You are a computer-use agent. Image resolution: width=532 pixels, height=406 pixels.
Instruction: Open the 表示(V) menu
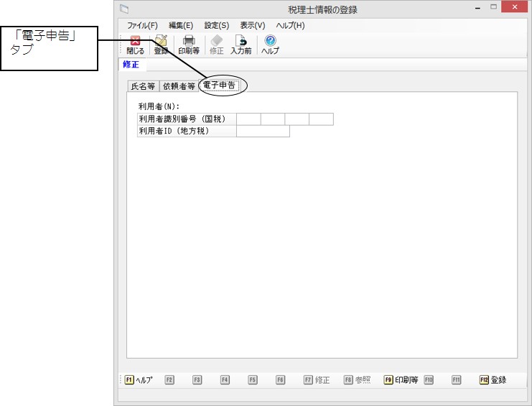[252, 25]
